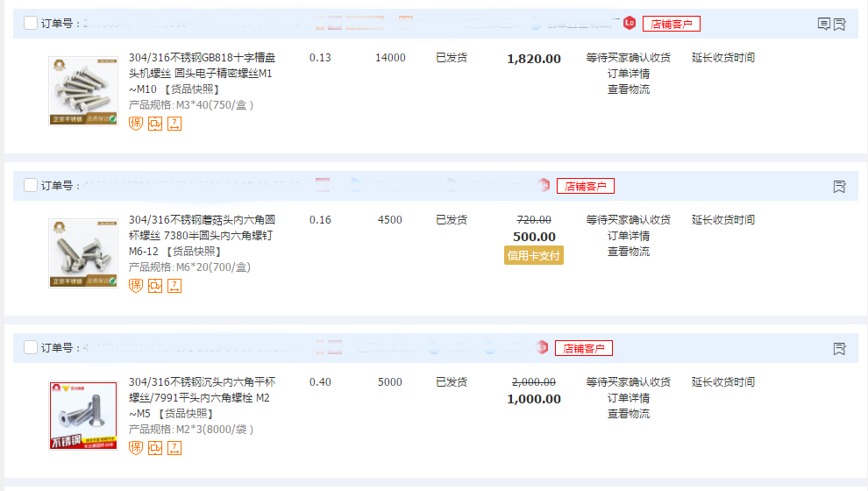Screen dimensions: 868x491
Task: Click flag memo icon on first order
Action: click(x=839, y=25)
